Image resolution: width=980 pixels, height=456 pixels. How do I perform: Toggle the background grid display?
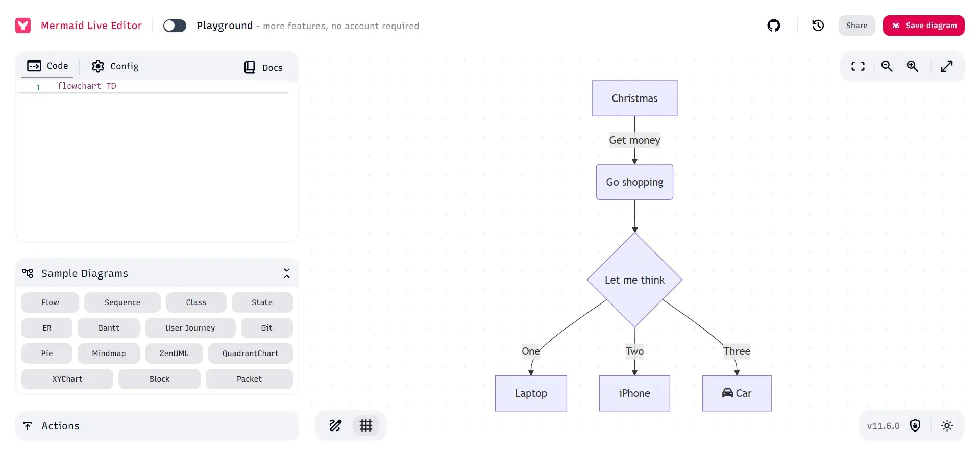point(366,425)
